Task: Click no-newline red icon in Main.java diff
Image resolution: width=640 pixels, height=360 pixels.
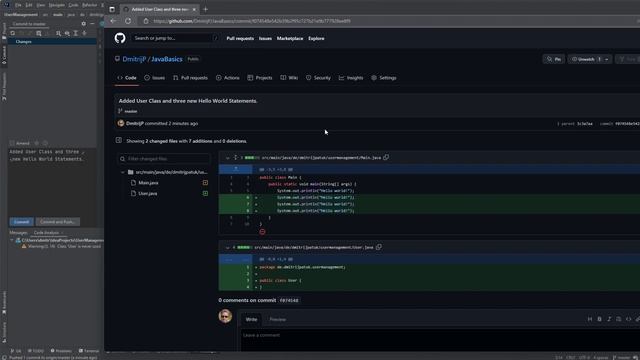Action: pyautogui.click(x=262, y=232)
